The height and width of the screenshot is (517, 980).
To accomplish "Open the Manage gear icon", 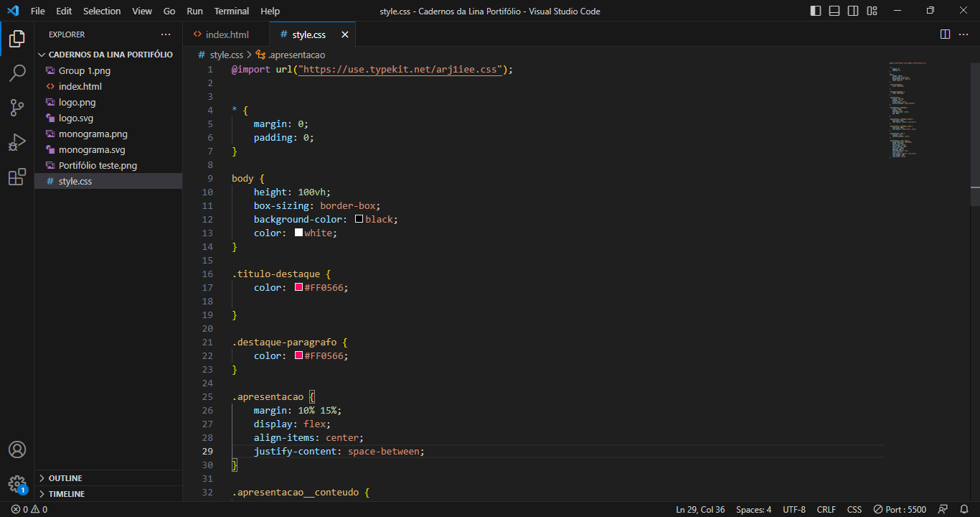I will (x=17, y=483).
